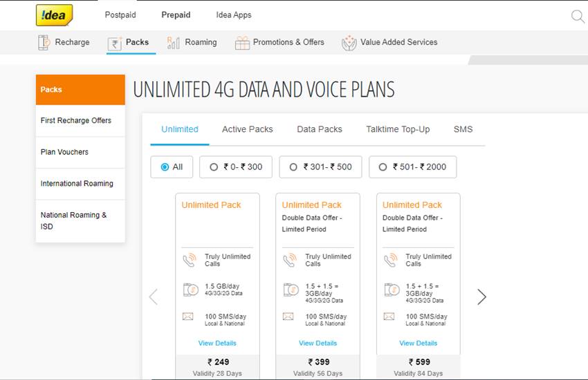Screen dimensions: 588x380
Task: Switch to the Active Packs tab
Action: (x=248, y=129)
